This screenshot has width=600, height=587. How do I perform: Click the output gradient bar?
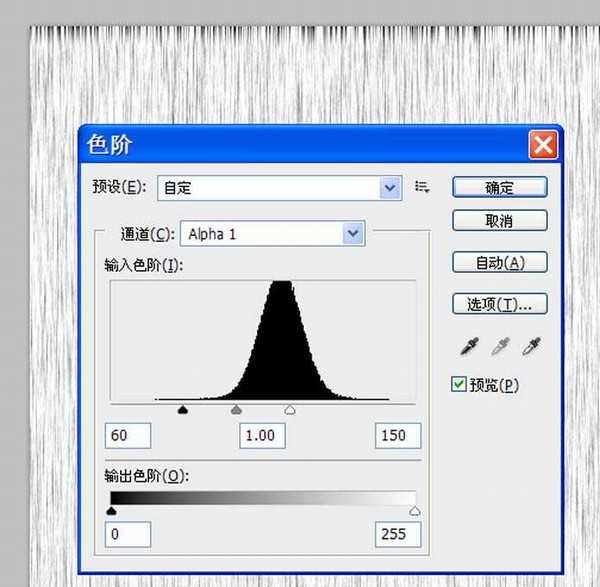[263, 497]
